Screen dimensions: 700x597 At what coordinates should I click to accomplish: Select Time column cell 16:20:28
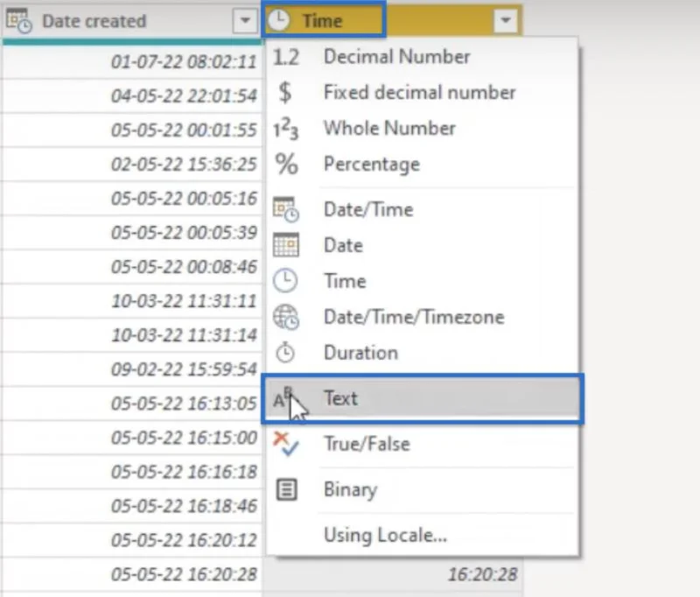pos(393,574)
